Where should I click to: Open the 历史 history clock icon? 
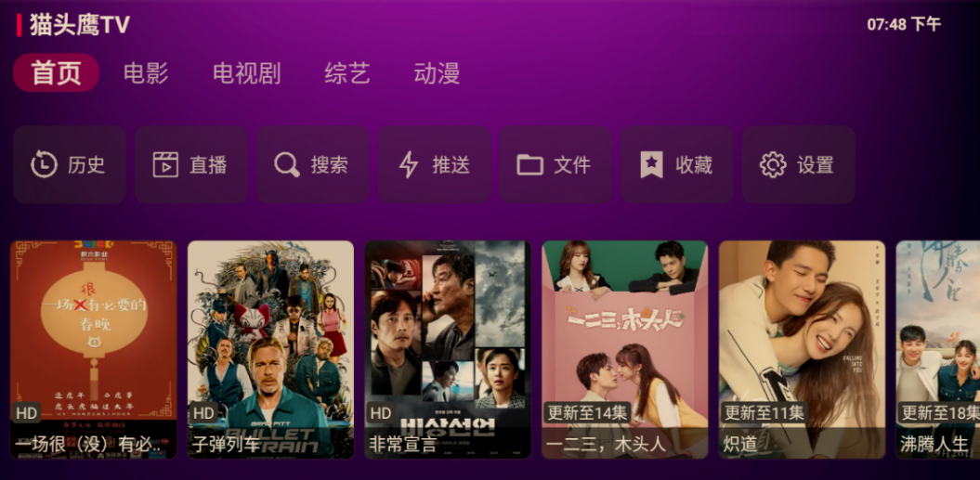pos(45,164)
